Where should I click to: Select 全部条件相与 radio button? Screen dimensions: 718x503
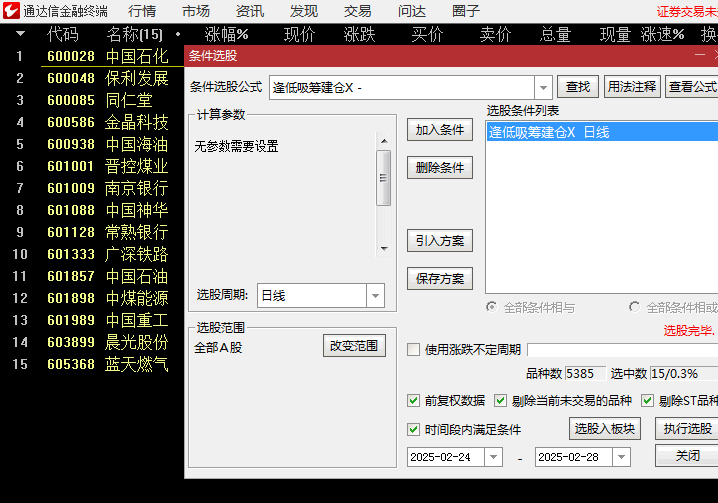(491, 307)
